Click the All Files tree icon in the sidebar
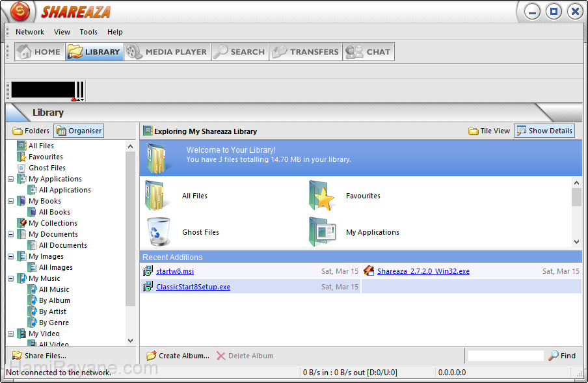Viewport: 588px width, 383px height. 21,146
